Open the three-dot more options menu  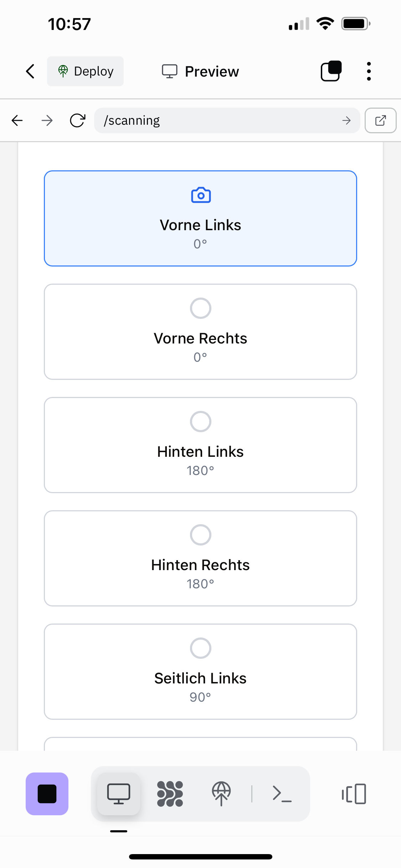[369, 71]
